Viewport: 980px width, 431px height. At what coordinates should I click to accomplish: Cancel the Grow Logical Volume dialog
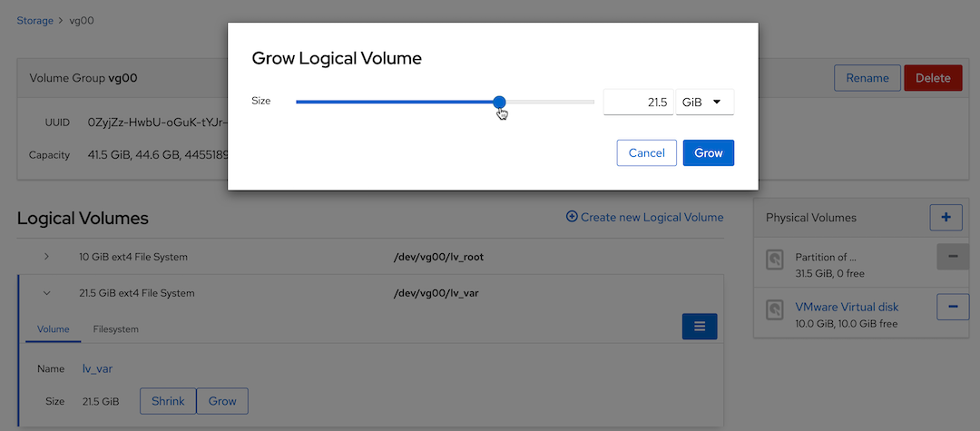tap(646, 153)
